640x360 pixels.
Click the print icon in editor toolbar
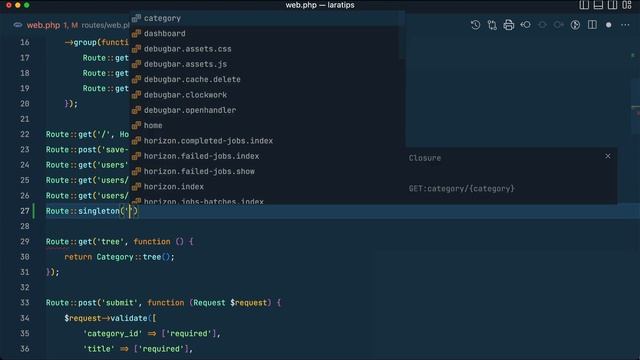click(x=509, y=25)
